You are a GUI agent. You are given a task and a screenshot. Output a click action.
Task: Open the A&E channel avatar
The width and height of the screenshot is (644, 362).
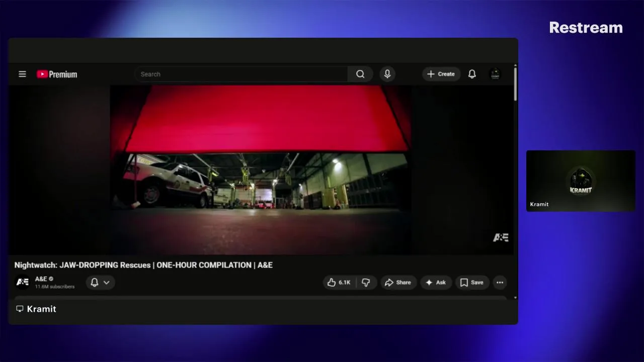[23, 282]
